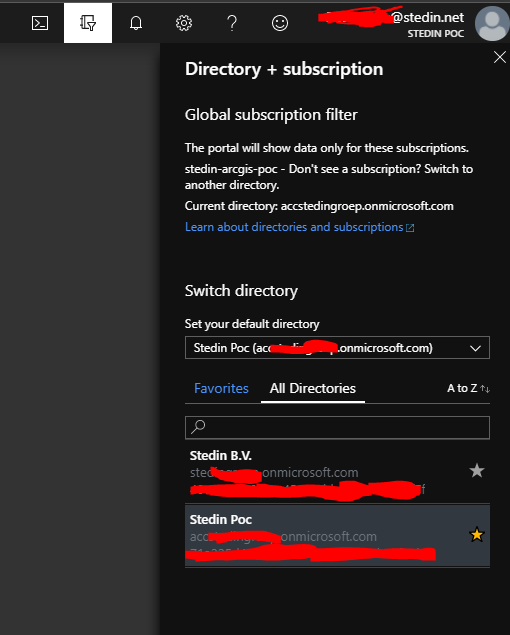Open portal settings gear
Screen dimensions: 510x635
[184, 23]
